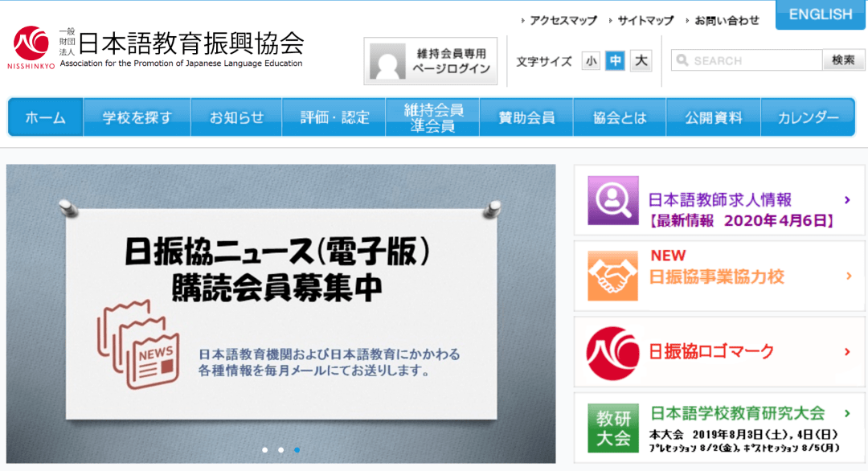Click the person avatar on the member login box

[x=390, y=59]
